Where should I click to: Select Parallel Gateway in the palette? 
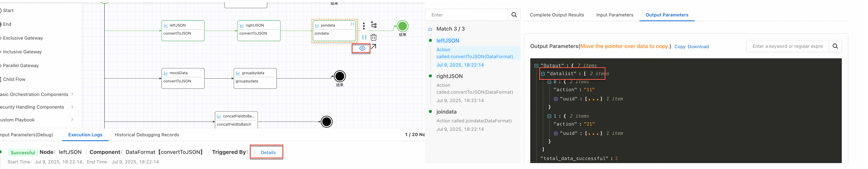(20, 66)
